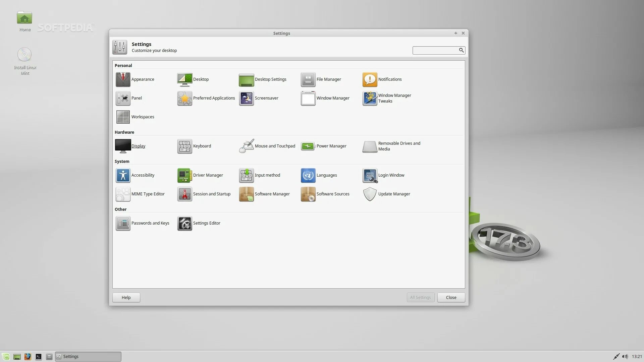644x362 pixels.
Task: Open Passwords and Keys
Action: point(123,223)
